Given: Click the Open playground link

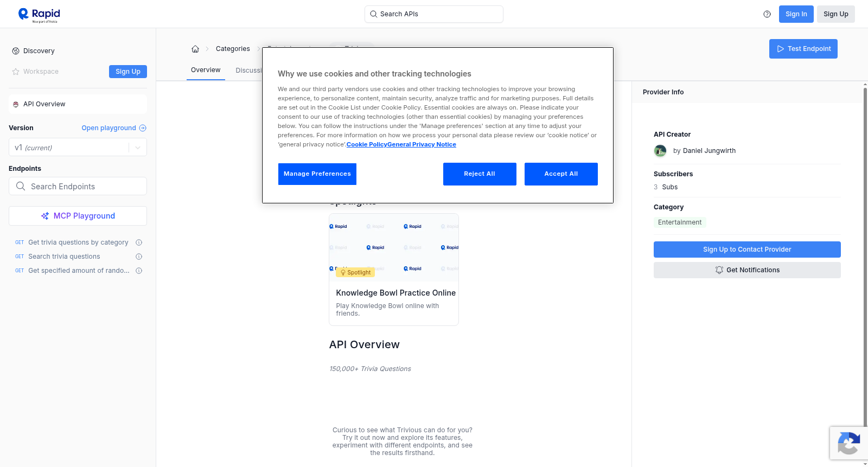Looking at the screenshot, I should click(114, 128).
